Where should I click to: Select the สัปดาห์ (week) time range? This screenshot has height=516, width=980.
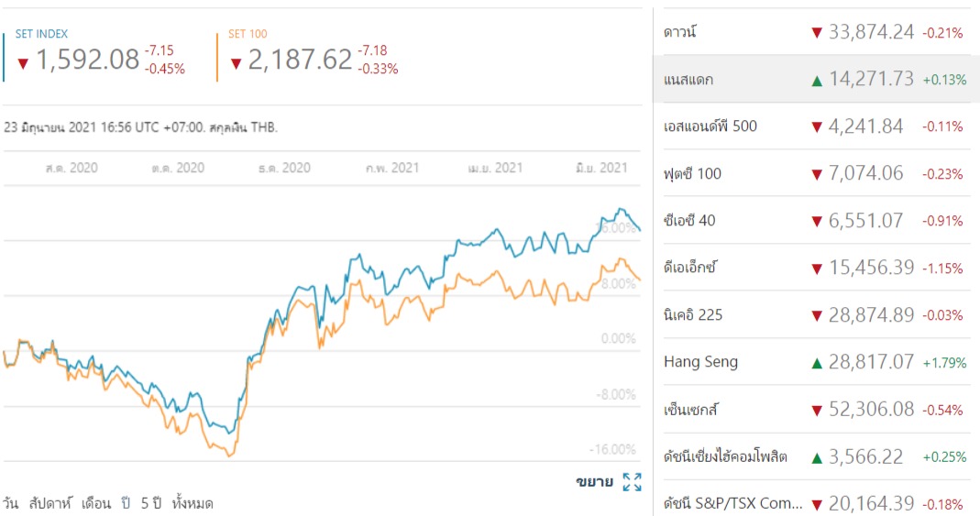pos(50,503)
